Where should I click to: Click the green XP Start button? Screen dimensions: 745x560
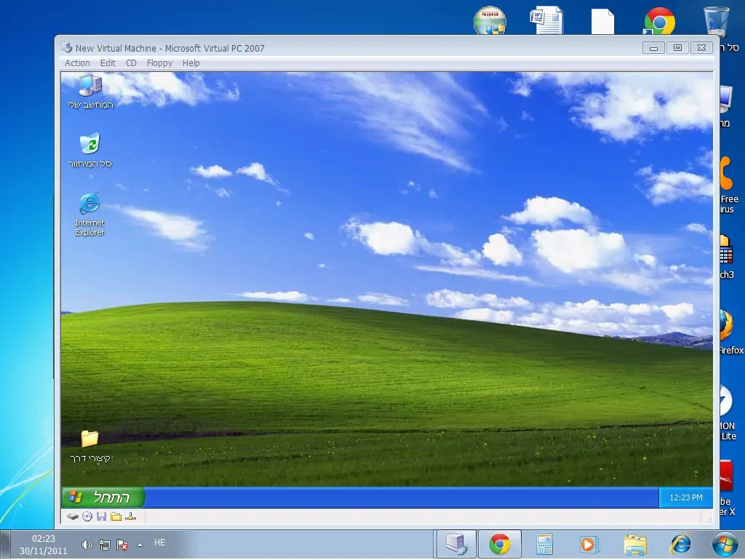coord(103,497)
